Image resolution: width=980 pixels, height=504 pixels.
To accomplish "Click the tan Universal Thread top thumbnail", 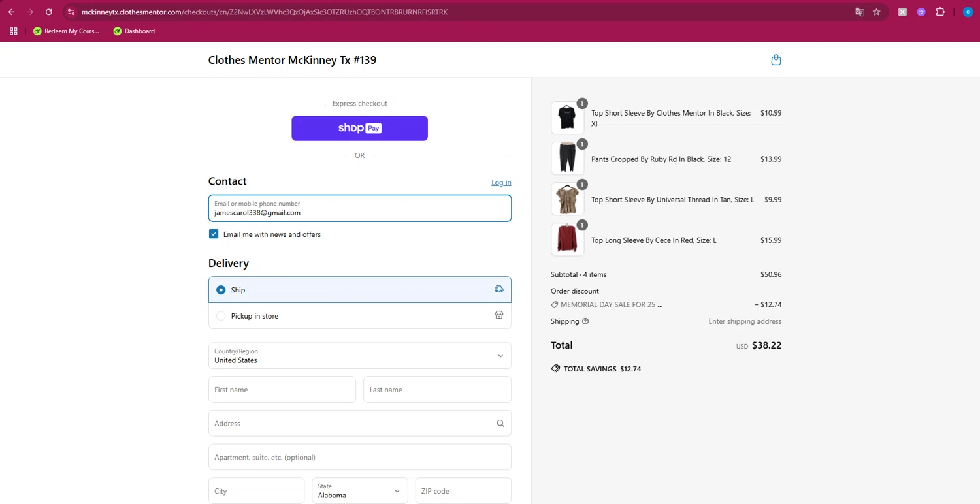I will click(567, 199).
